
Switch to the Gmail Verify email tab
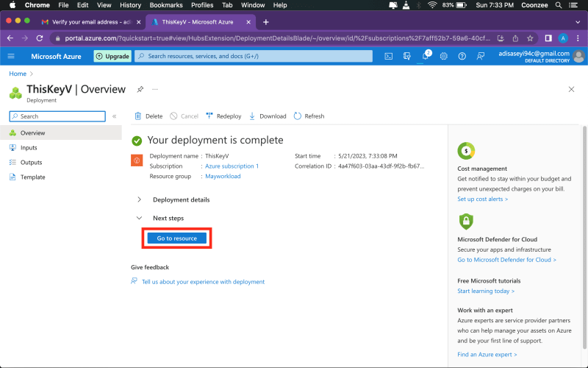point(91,22)
